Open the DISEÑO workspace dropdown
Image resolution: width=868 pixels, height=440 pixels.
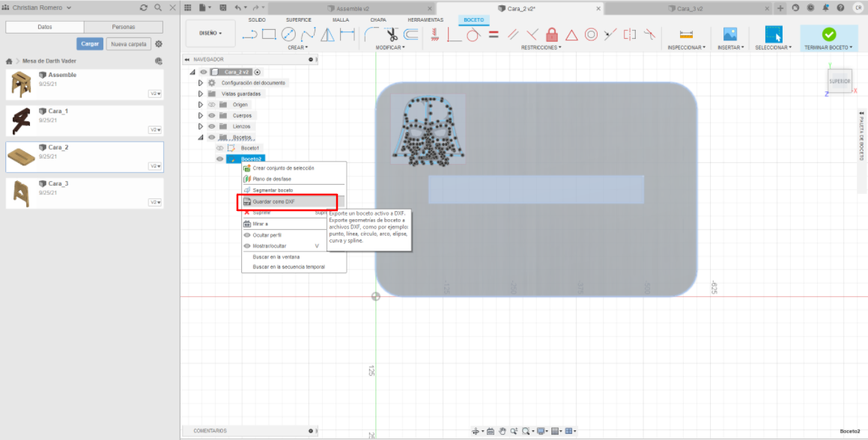211,33
